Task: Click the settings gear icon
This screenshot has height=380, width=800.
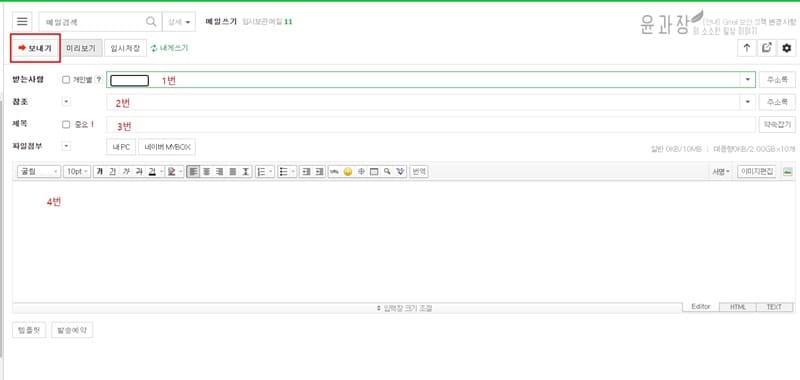Action: (787, 48)
